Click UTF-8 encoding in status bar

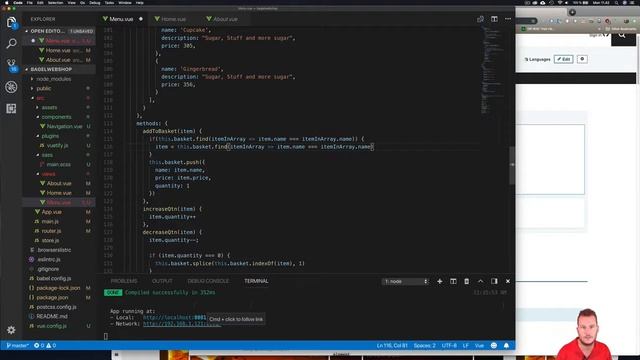click(x=449, y=346)
